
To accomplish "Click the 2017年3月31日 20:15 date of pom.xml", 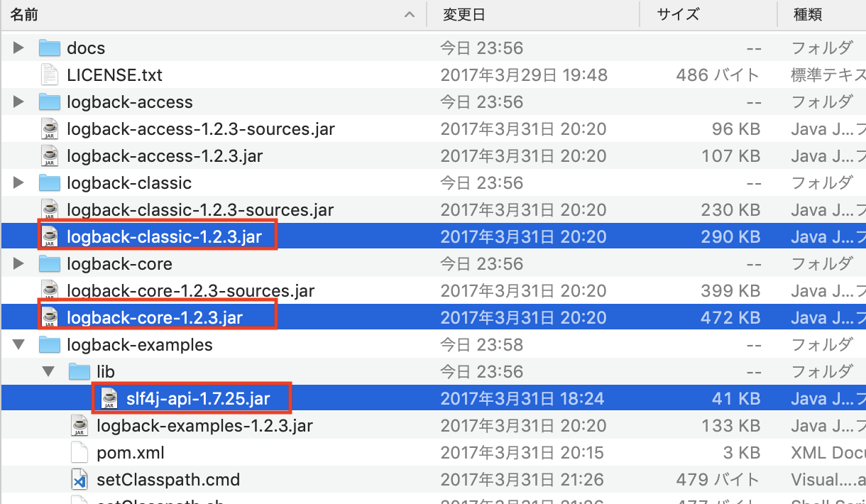I will click(522, 453).
